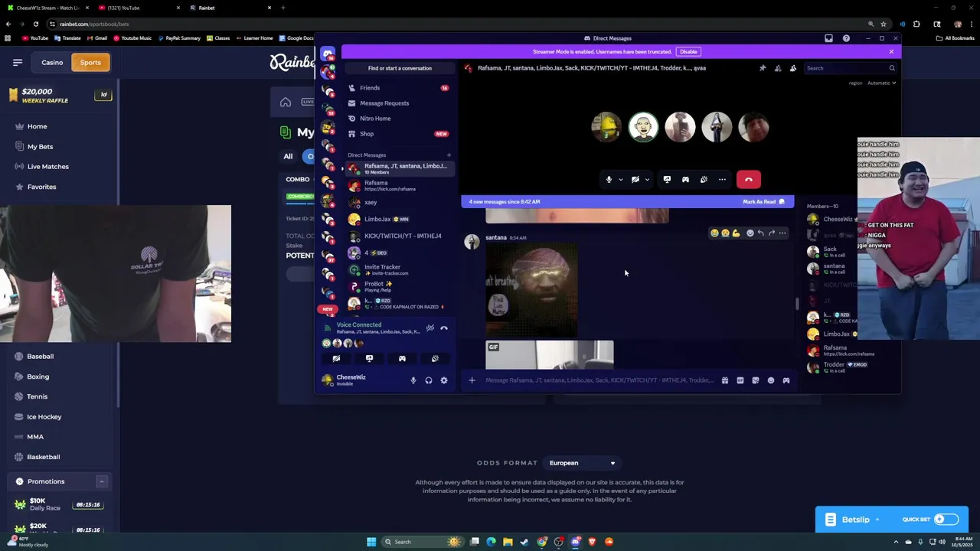Viewport: 980px width, 551px height.
Task: Open the Rainbet hamburger menu
Action: pos(17,63)
